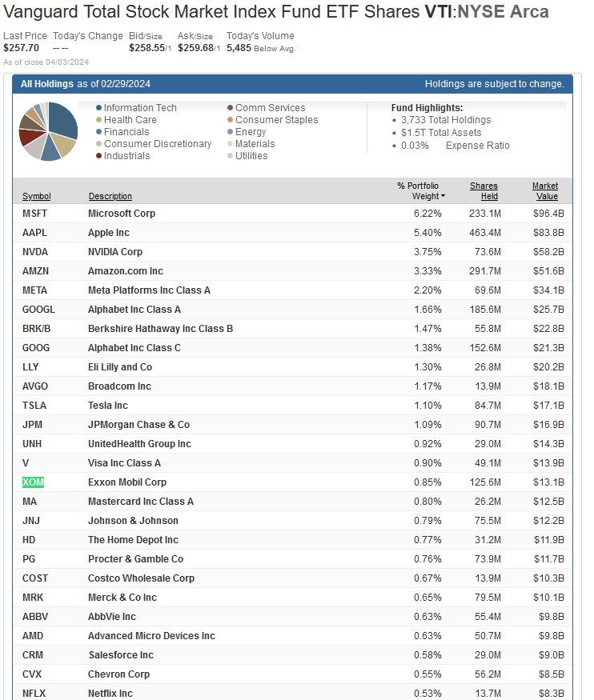Click JPMorgan Chase & Co description
594x700 pixels.
click(x=139, y=425)
